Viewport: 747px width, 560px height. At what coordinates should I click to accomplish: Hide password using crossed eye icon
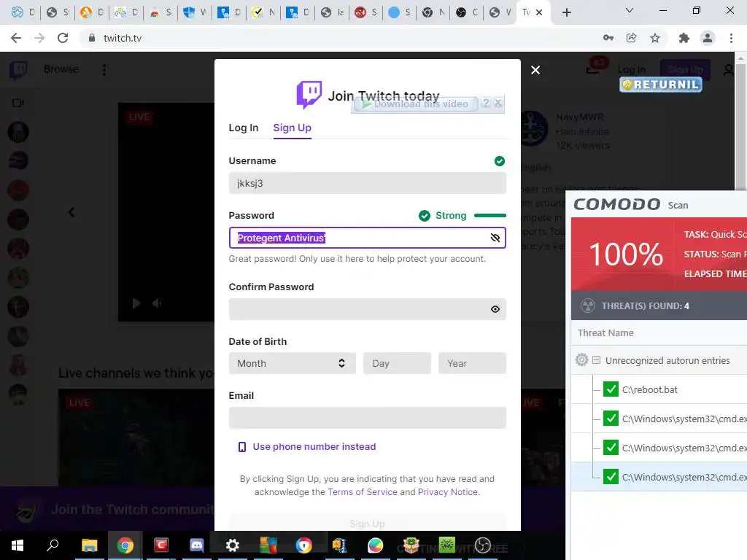coord(495,238)
